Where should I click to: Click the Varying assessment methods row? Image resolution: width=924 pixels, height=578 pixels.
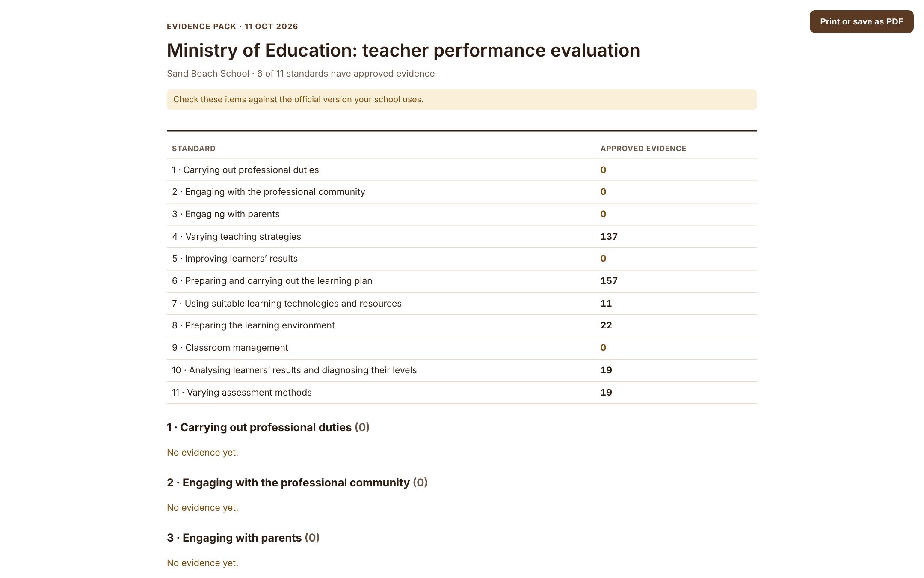click(462, 393)
